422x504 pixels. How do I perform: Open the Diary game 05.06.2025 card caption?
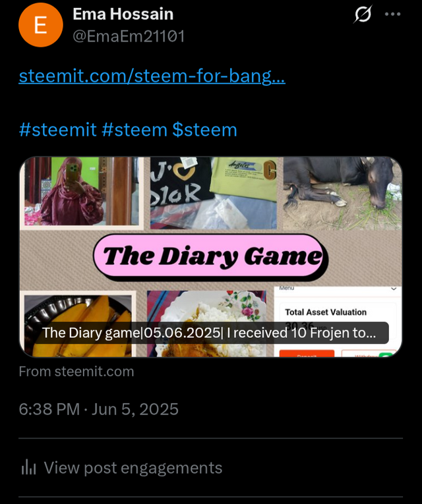coord(209,333)
